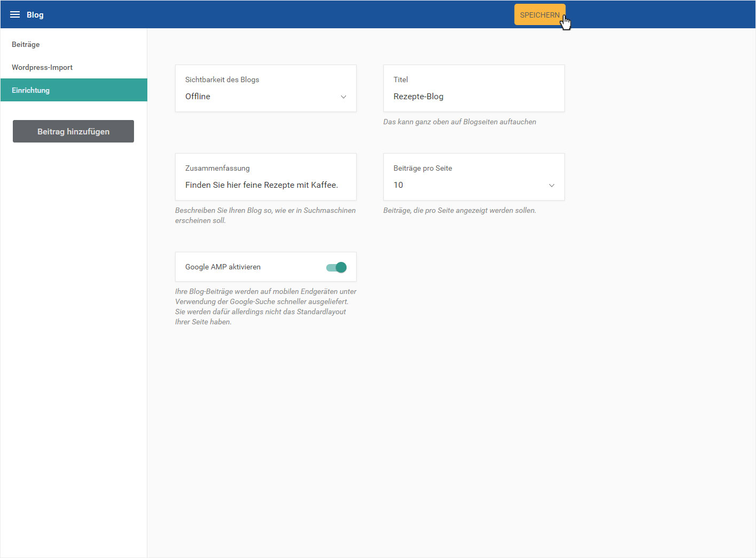
Task: Open the Beiträge section
Action: tap(74, 44)
